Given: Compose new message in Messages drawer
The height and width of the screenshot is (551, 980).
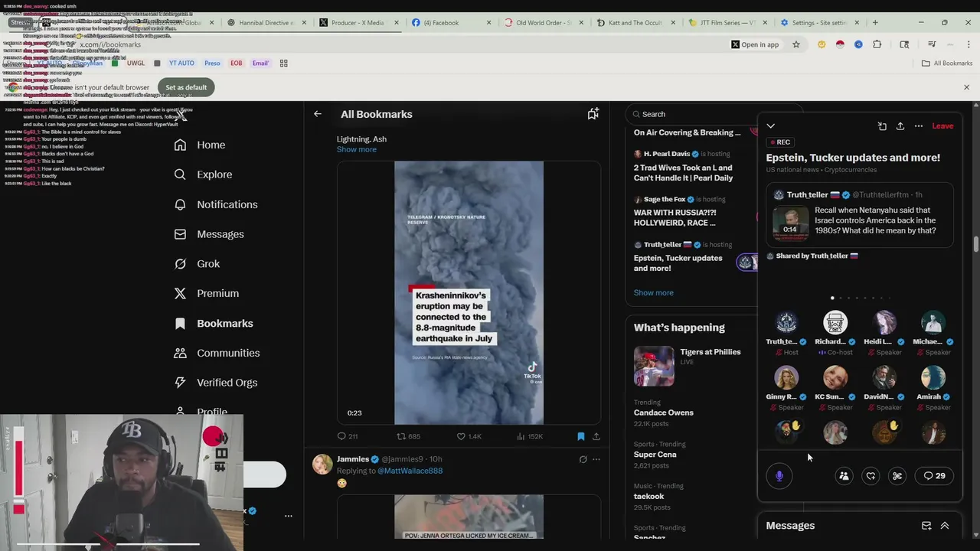Looking at the screenshot, I should pyautogui.click(x=926, y=526).
